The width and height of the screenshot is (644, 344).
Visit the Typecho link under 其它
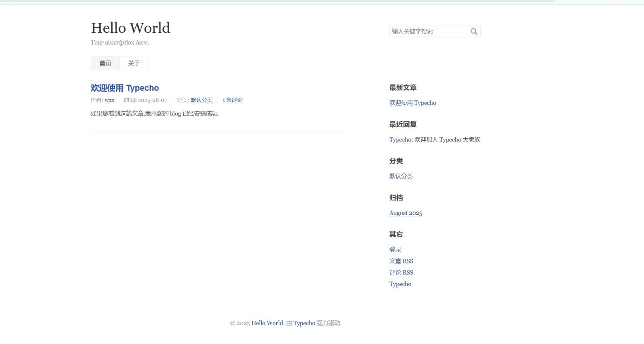point(400,284)
